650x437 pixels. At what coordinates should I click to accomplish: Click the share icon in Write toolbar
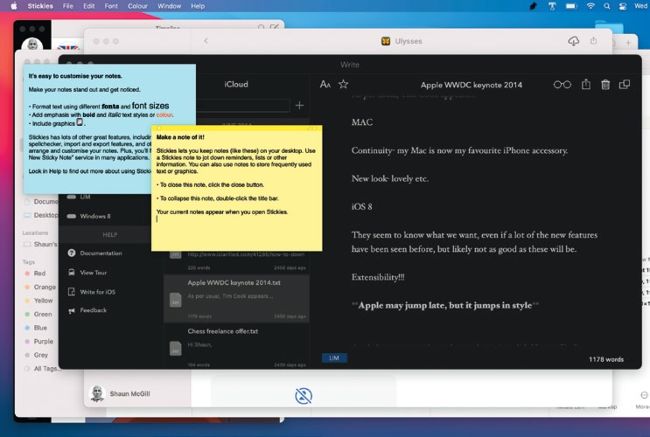click(x=586, y=85)
